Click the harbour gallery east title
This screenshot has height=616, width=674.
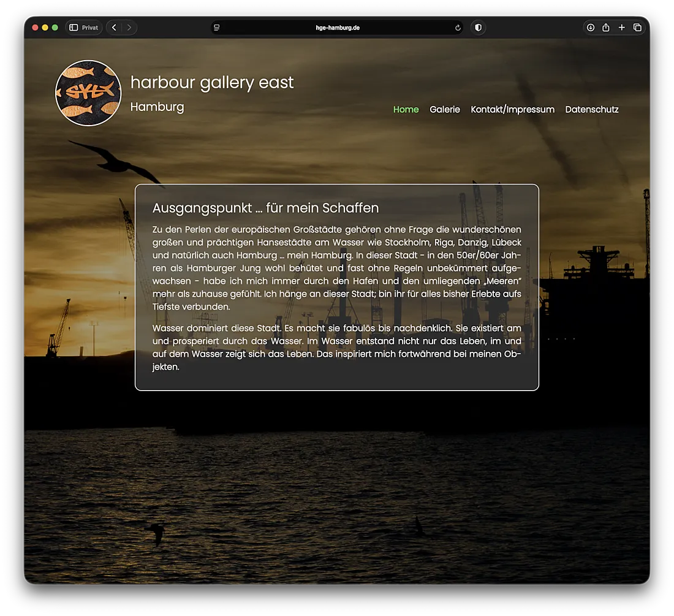click(212, 83)
